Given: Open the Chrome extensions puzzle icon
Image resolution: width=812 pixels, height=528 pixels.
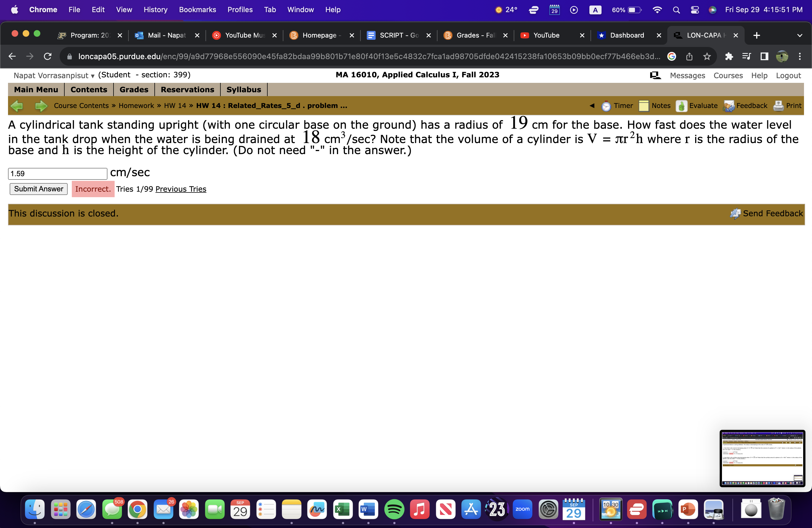Looking at the screenshot, I should tap(729, 56).
